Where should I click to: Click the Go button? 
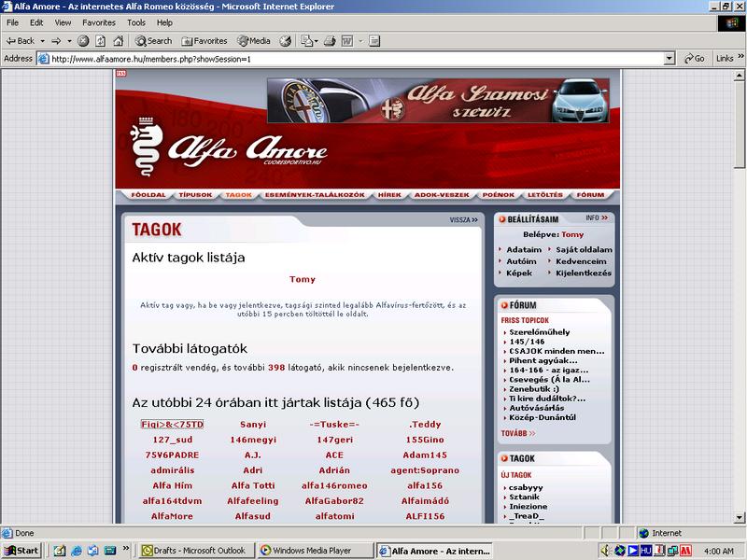(694, 59)
